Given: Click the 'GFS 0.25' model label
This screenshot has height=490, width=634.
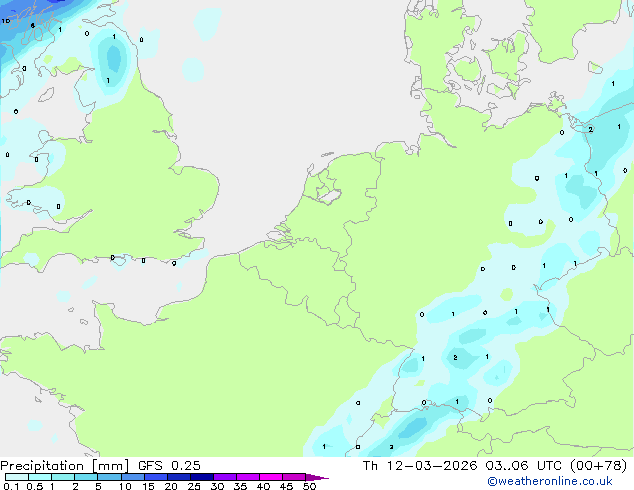Looking at the screenshot, I should click(169, 466).
